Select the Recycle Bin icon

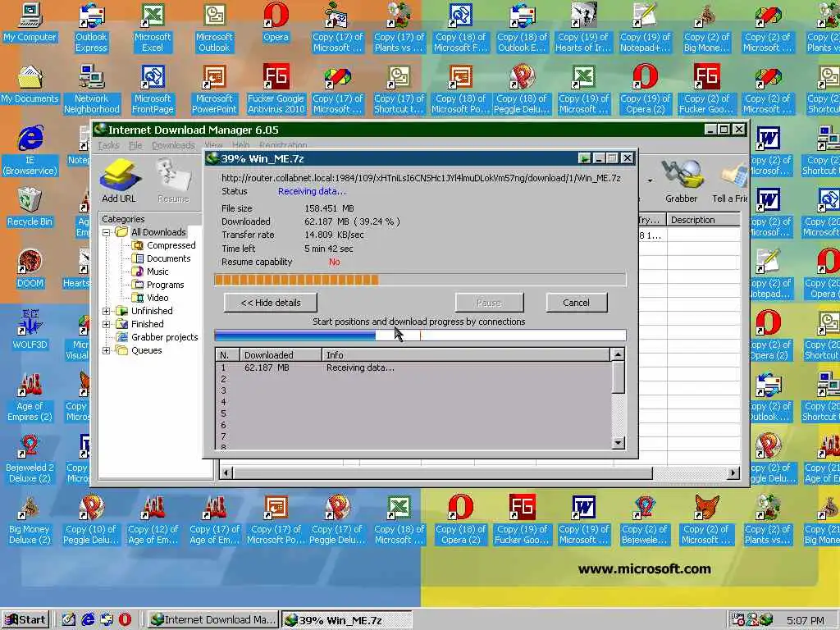(x=30, y=208)
